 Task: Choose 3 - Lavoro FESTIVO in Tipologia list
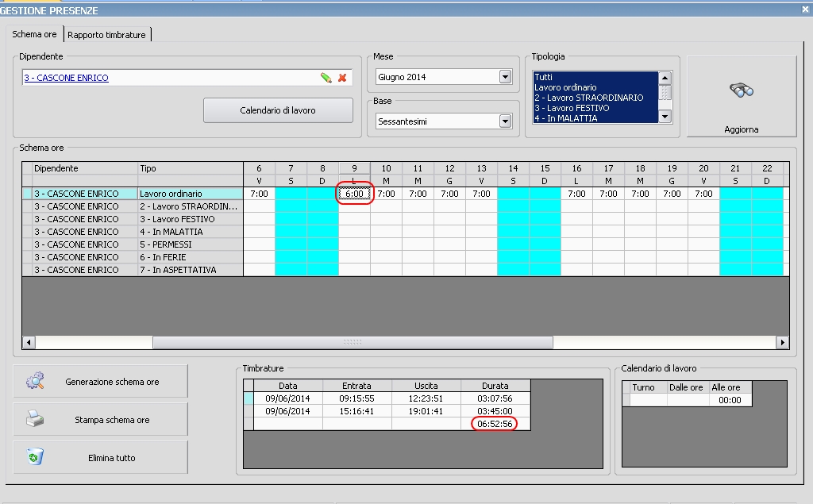[x=572, y=108]
